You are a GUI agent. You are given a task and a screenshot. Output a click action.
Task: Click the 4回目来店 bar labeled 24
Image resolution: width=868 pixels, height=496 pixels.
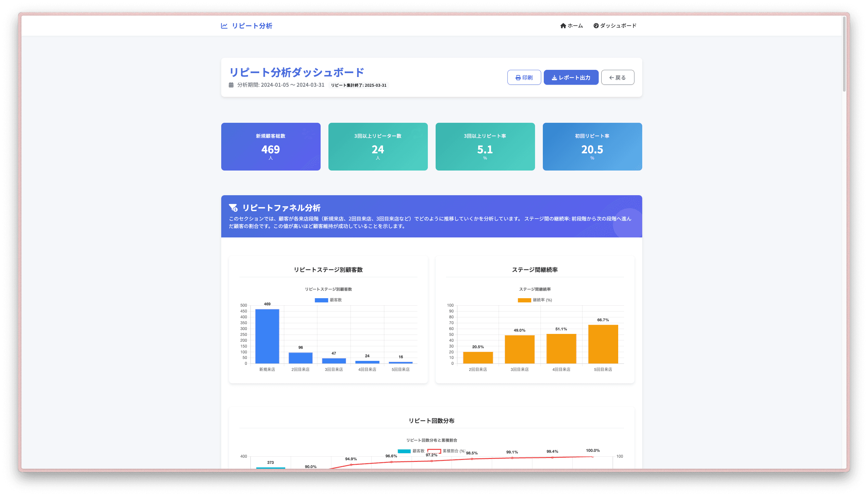click(367, 362)
